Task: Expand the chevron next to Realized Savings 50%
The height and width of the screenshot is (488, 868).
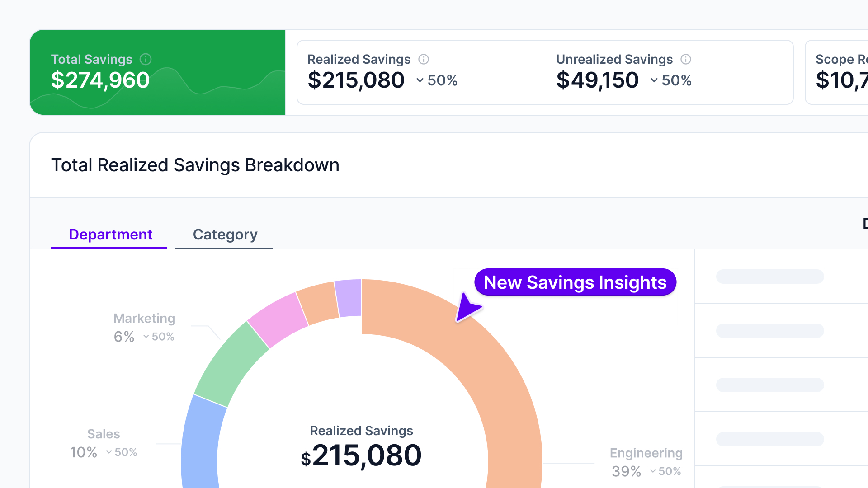Action: pos(420,81)
